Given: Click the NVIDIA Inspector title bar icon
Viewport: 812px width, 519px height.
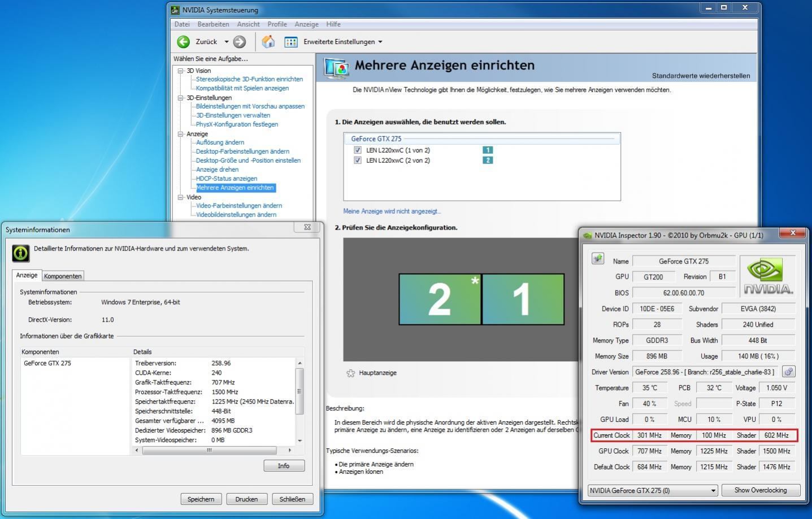Looking at the screenshot, I should click(x=588, y=235).
